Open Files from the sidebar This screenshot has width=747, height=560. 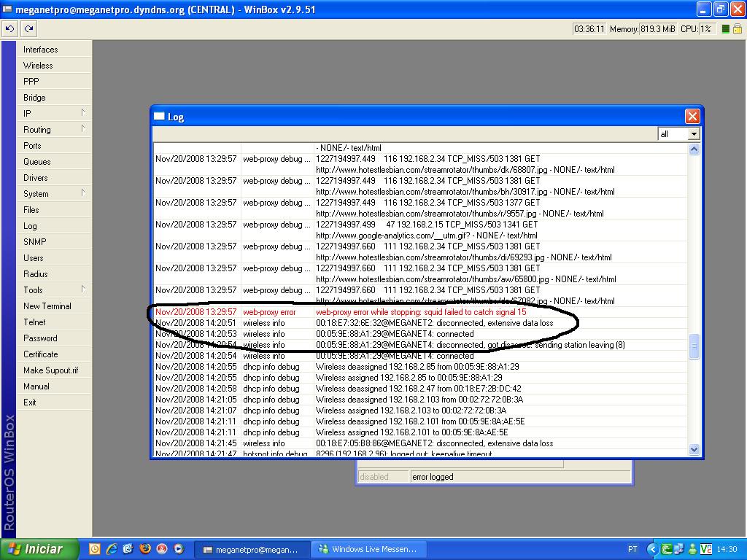pos(54,210)
